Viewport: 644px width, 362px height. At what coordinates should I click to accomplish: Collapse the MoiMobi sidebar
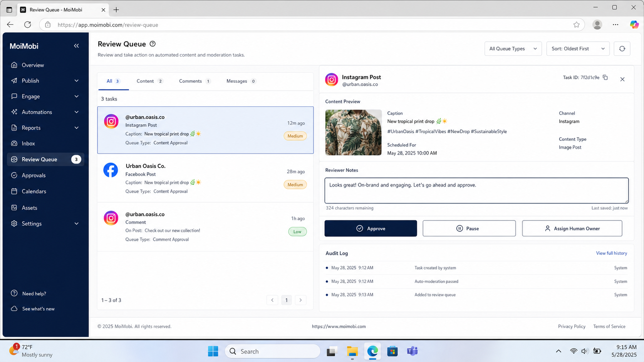76,46
